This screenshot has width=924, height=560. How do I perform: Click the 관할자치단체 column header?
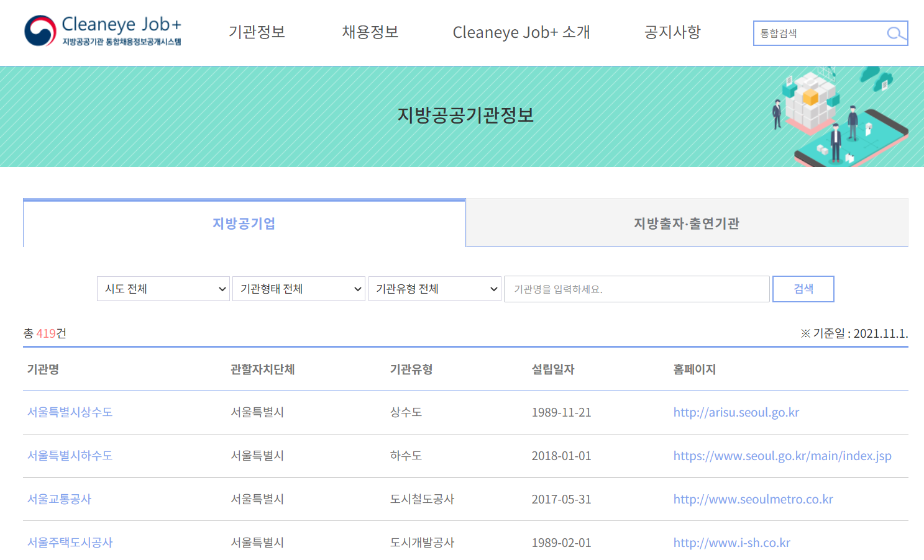click(262, 369)
